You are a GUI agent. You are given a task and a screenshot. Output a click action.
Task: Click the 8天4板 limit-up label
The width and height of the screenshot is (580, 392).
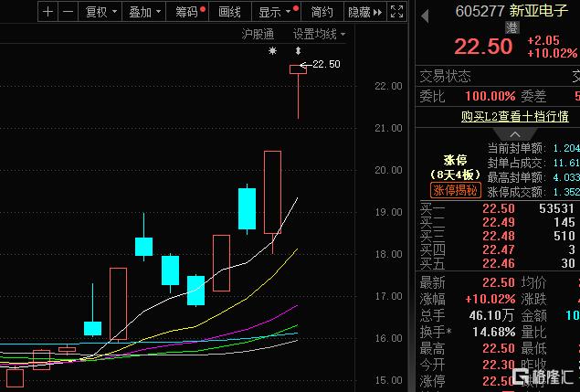(x=456, y=175)
